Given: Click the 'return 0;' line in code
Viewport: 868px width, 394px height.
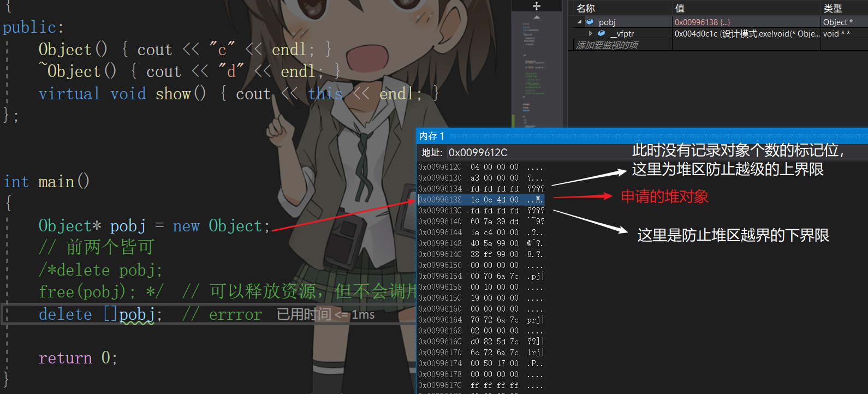Looking at the screenshot, I should click(78, 358).
